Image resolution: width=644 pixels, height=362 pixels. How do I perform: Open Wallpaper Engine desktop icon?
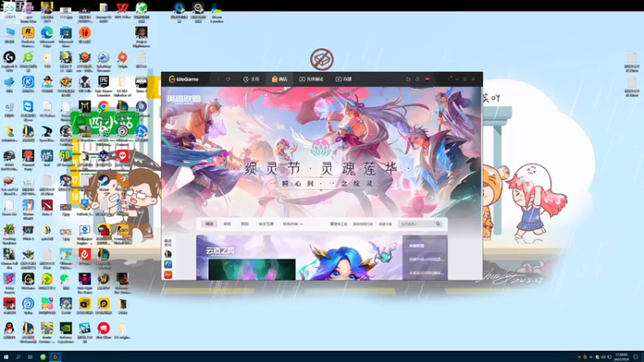[85, 230]
